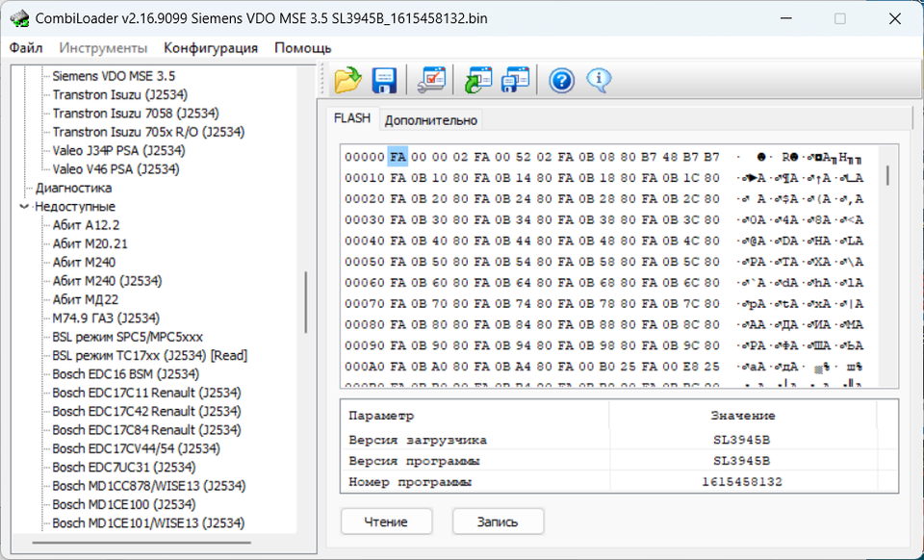Select Абит M240 (J2534) entry
Image resolution: width=924 pixels, height=560 pixels.
107,281
